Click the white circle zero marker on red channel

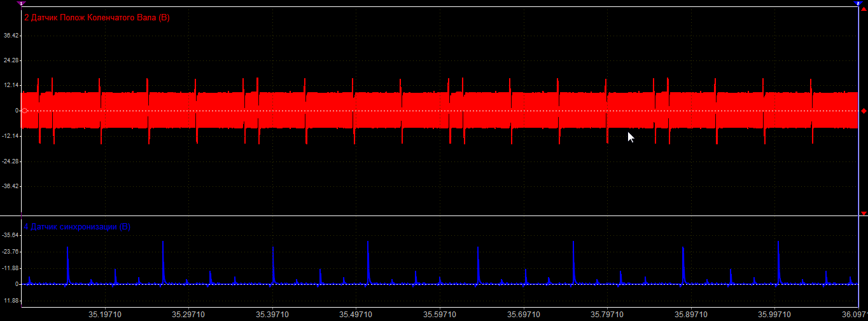pyautogui.click(x=24, y=111)
